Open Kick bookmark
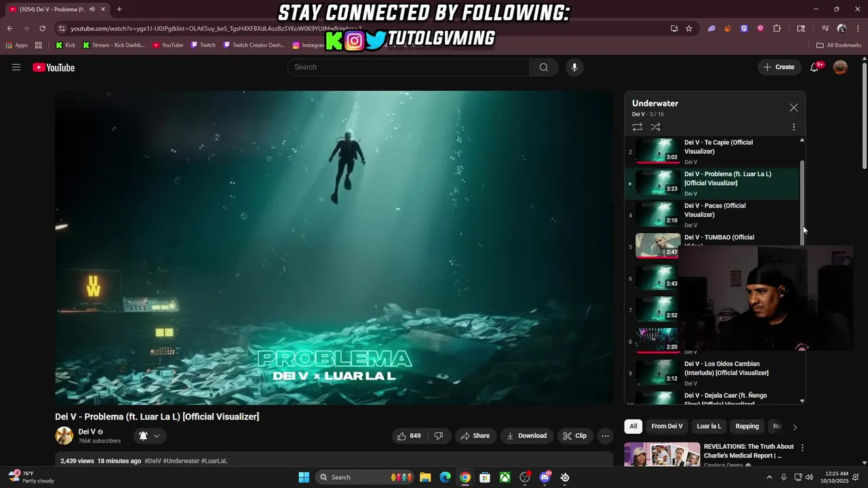 pos(65,45)
